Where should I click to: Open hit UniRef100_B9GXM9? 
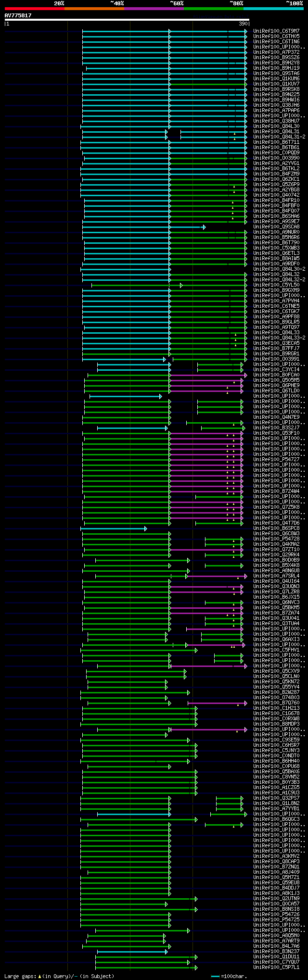pos(276,290)
